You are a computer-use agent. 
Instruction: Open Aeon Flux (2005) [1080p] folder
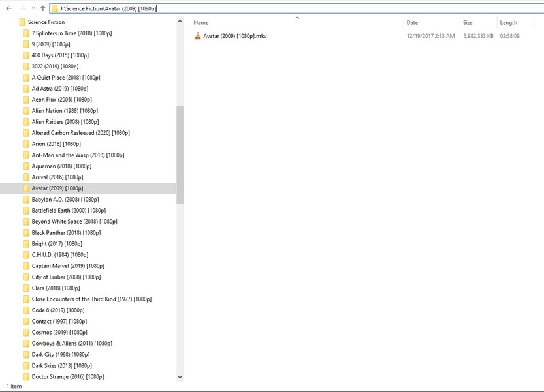tap(62, 100)
